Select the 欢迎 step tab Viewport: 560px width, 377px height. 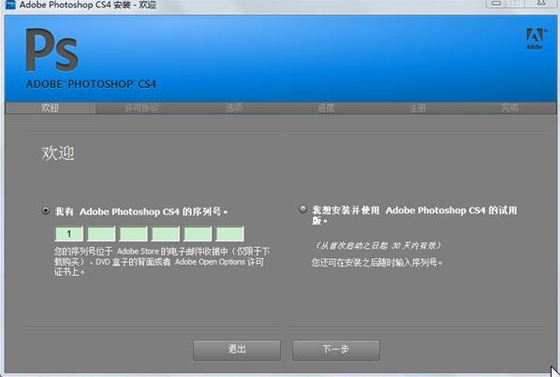50,108
